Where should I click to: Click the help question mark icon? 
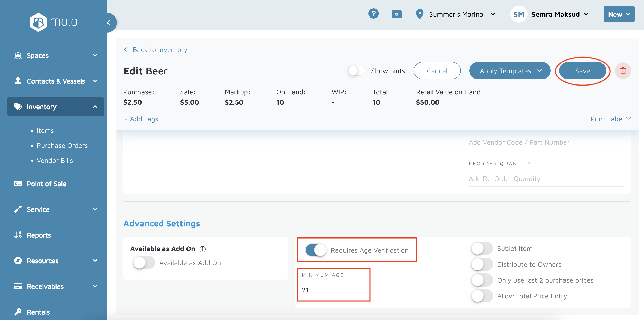coord(373,14)
